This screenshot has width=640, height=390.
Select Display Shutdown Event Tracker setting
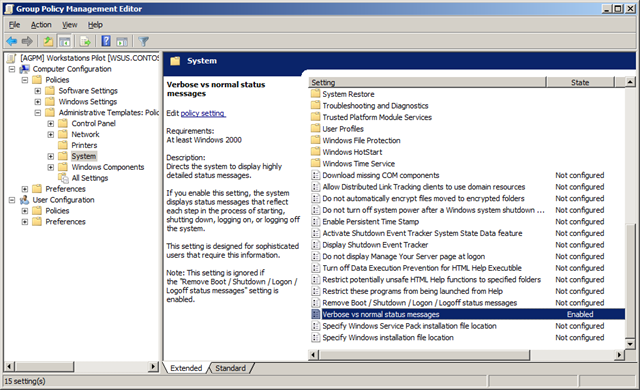[x=375, y=245]
